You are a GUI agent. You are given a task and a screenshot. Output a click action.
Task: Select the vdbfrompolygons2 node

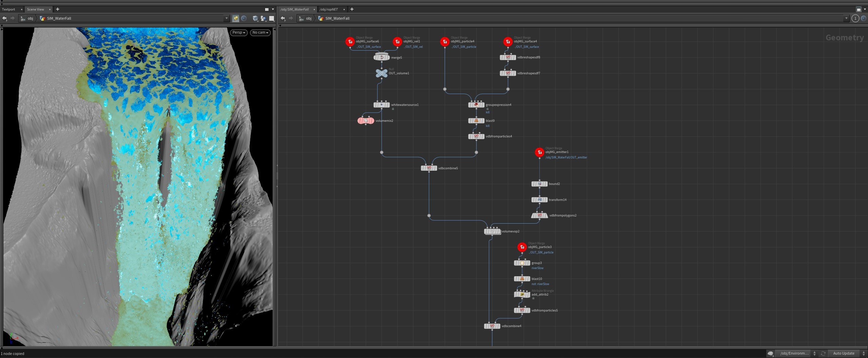539,215
